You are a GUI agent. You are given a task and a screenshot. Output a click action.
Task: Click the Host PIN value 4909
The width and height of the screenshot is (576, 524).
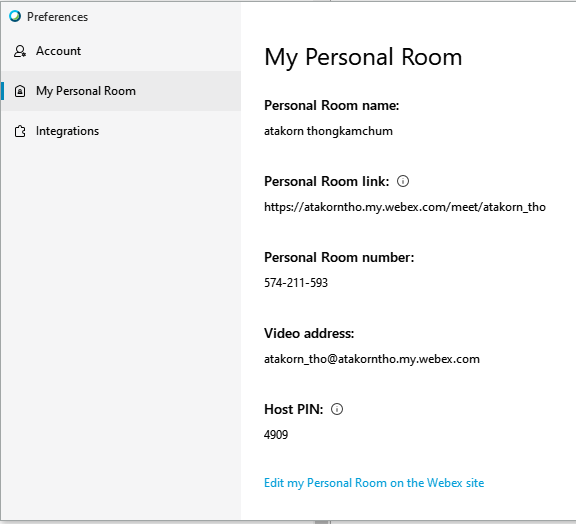(276, 435)
